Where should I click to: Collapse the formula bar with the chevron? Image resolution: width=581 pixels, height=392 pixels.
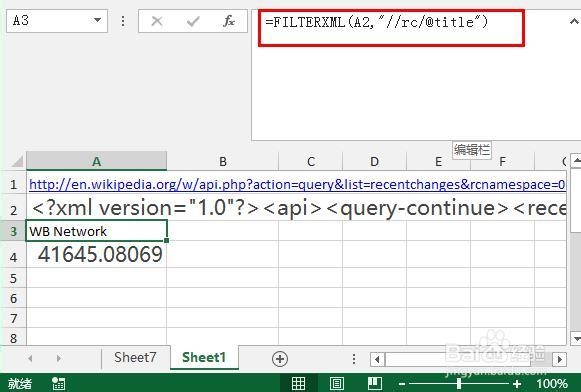tap(574, 21)
